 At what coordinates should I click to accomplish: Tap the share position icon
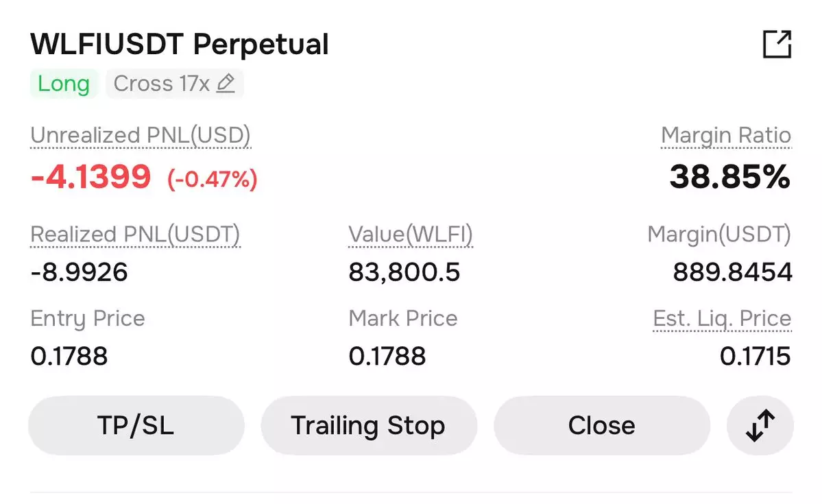[777, 45]
